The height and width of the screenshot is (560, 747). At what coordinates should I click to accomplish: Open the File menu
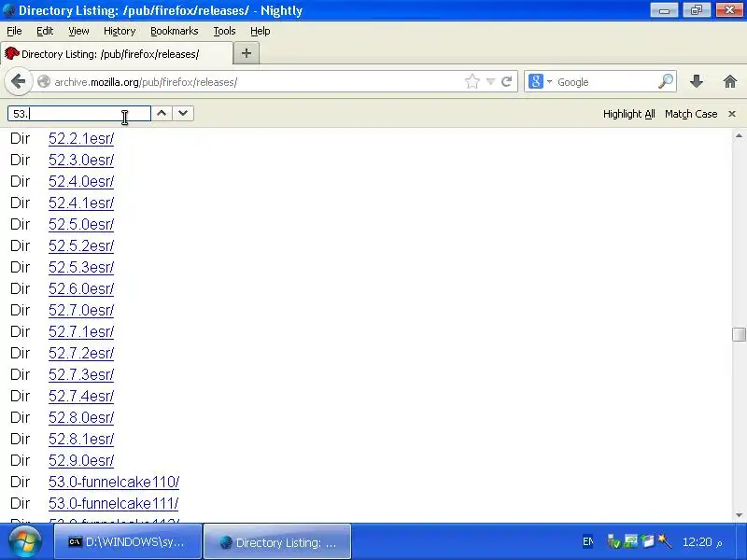tap(14, 31)
